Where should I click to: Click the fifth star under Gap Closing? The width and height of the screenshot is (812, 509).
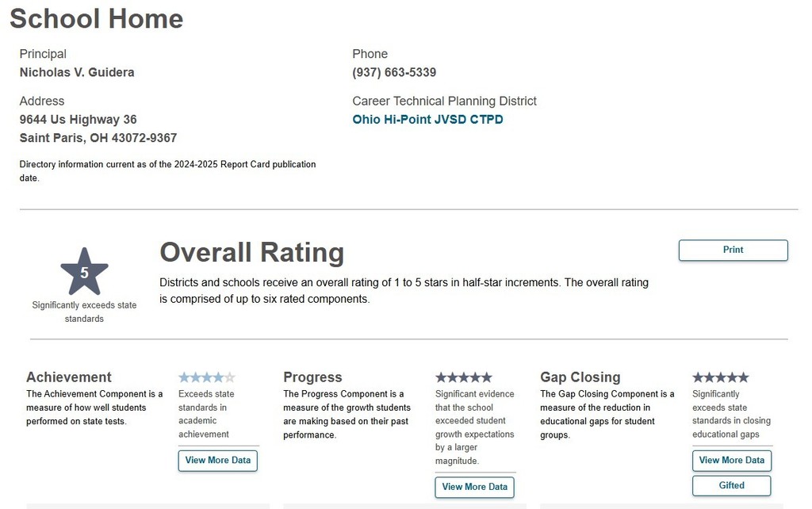coord(745,377)
